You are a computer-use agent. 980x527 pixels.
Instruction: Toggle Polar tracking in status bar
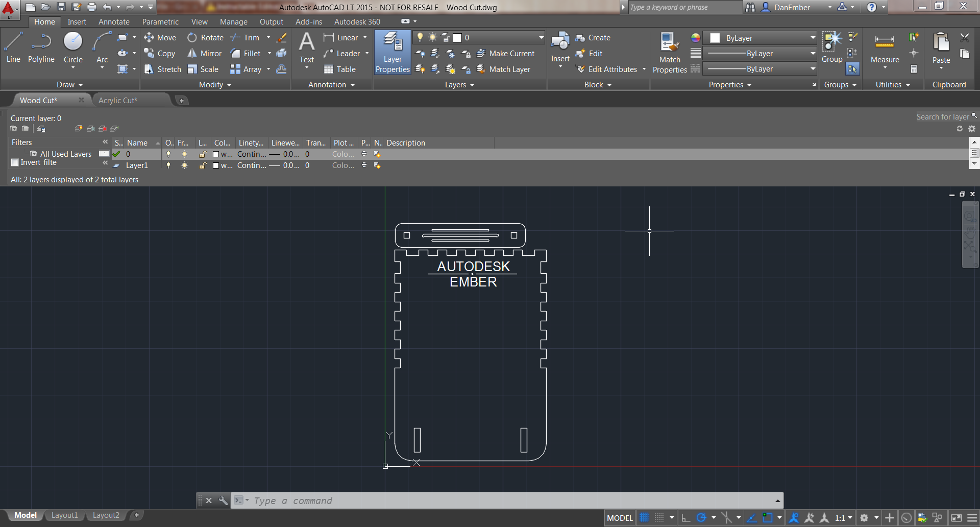[x=701, y=518]
